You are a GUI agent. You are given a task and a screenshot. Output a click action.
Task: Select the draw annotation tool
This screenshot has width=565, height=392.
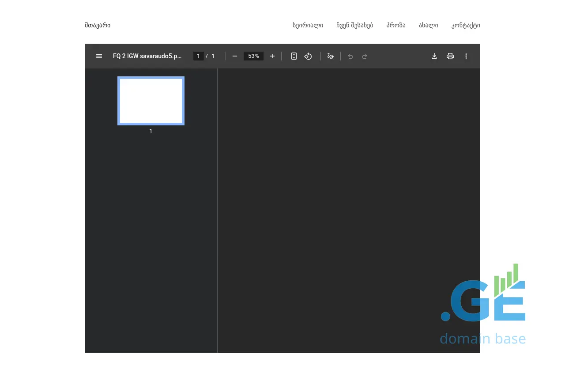(330, 56)
